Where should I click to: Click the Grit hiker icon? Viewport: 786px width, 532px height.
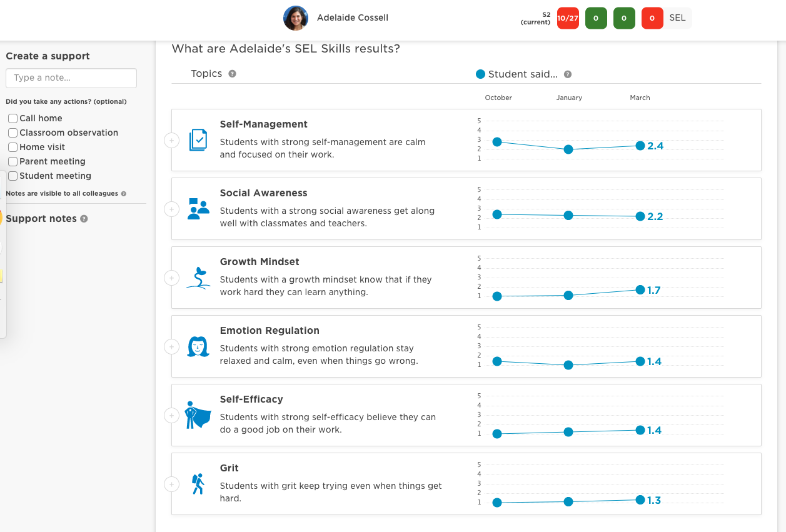pos(198,484)
